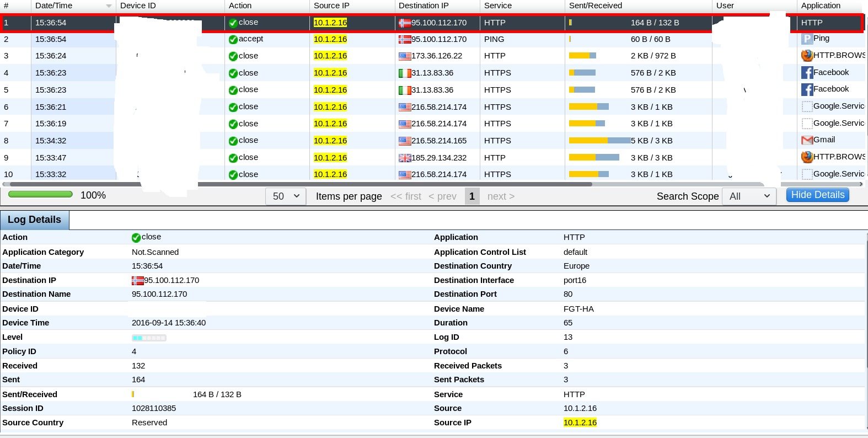Image resolution: width=868 pixels, height=438 pixels.
Task: Click the Date/Time column sort arrow
Action: [x=109, y=6]
